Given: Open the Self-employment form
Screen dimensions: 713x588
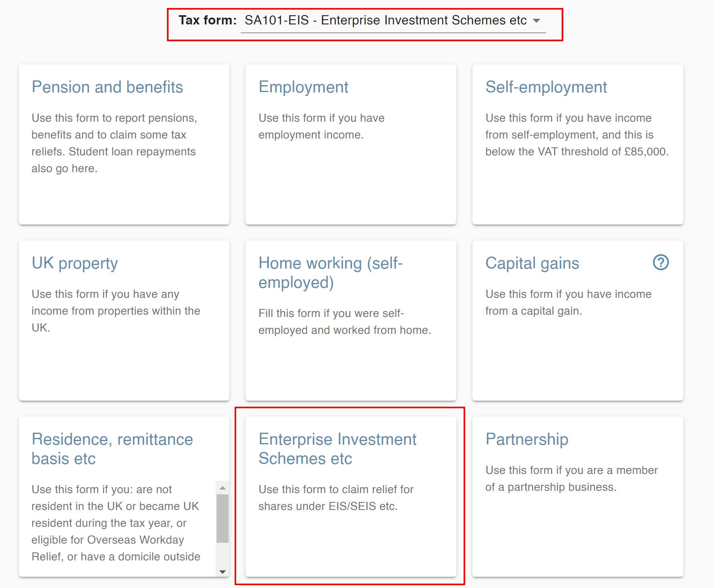Looking at the screenshot, I should click(577, 144).
